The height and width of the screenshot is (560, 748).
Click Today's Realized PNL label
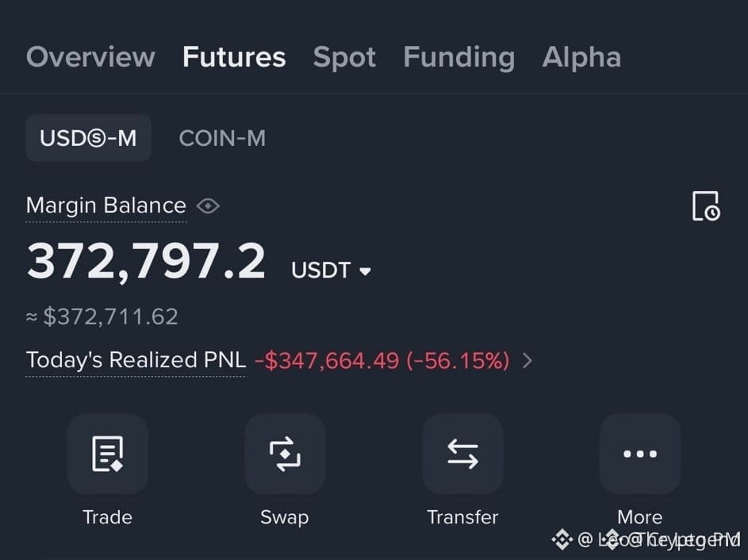pos(136,360)
